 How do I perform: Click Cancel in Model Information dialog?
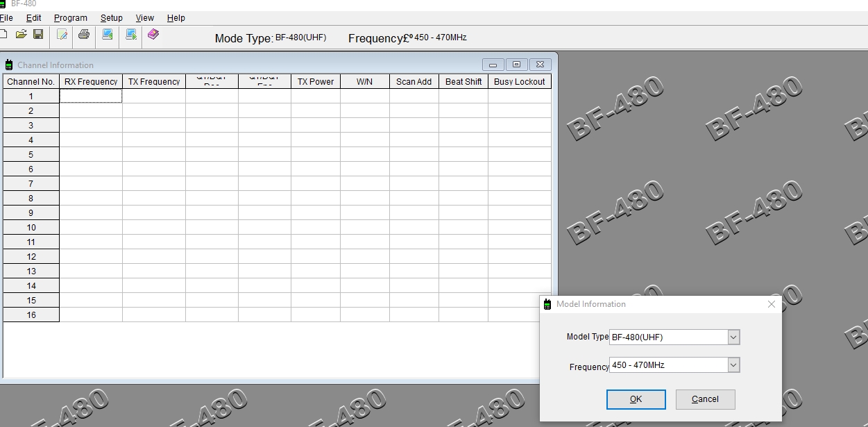[705, 399]
